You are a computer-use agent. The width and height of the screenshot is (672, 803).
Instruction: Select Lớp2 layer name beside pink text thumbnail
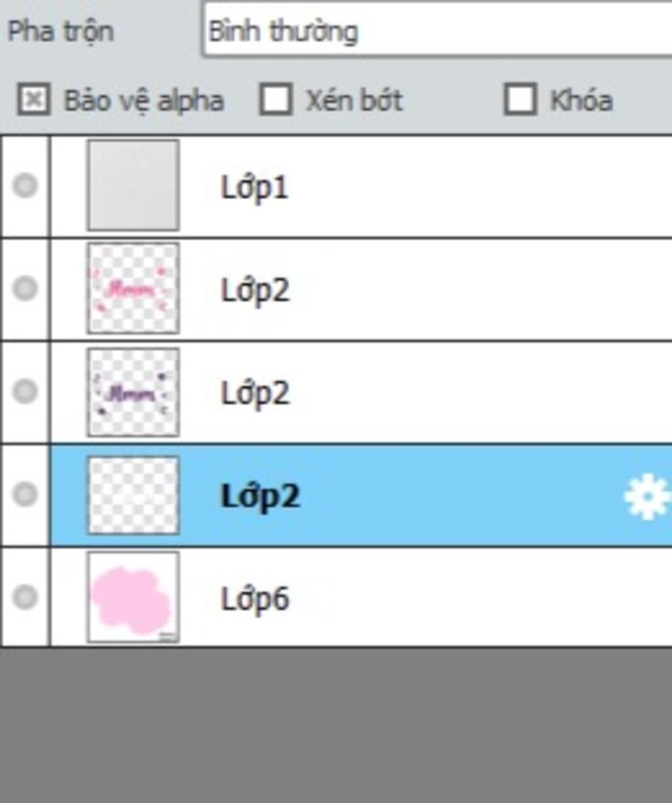(255, 291)
